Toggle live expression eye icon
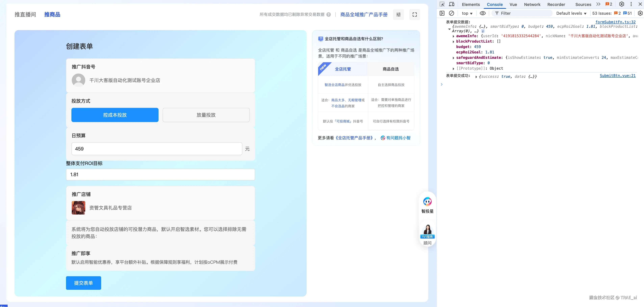This screenshot has height=307, width=644. [483, 13]
